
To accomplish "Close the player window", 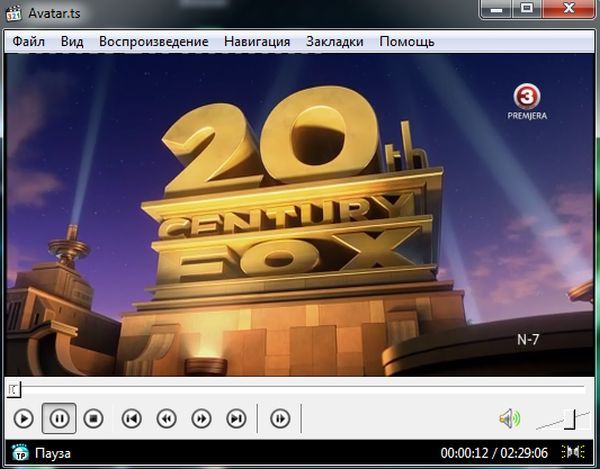I will [569, 9].
